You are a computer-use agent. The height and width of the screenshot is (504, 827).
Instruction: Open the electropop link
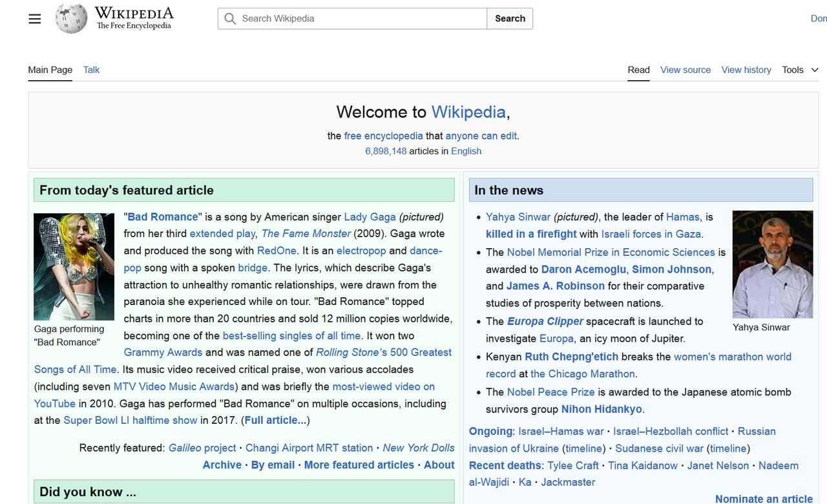(361, 251)
